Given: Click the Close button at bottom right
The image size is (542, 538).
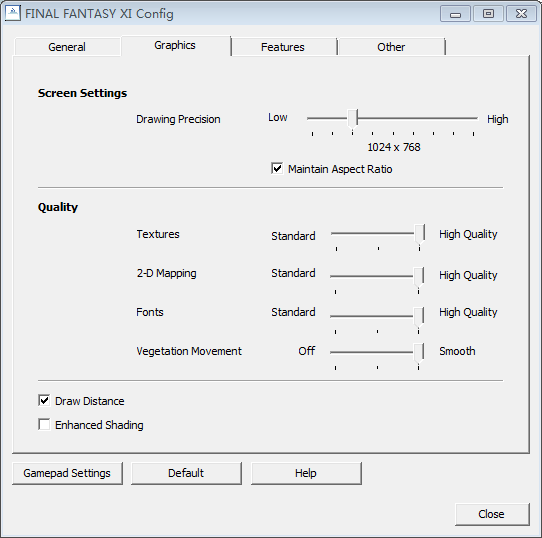Looking at the screenshot, I should point(492,514).
